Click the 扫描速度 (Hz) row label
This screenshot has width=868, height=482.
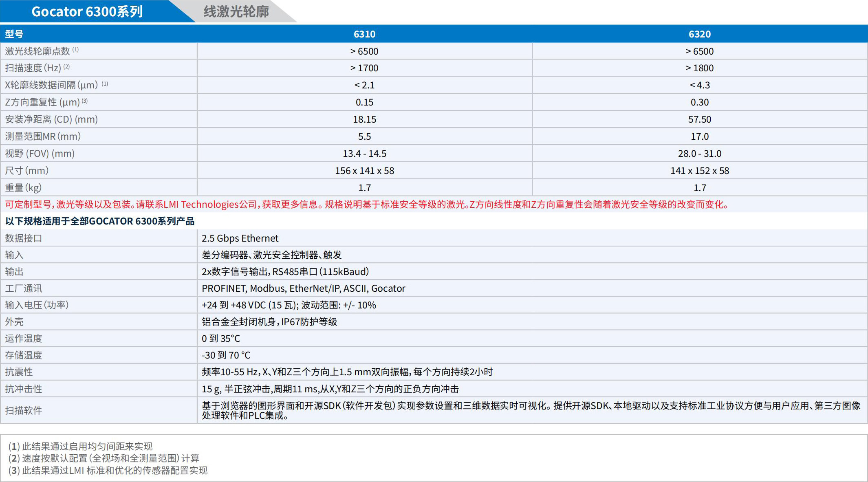(37, 68)
